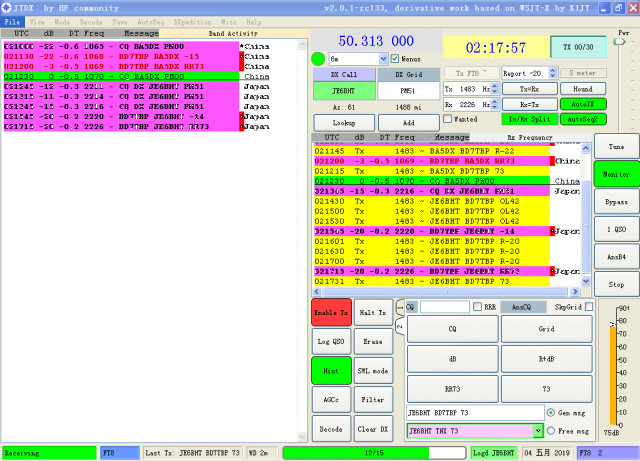Image resolution: width=640 pixels, height=461 pixels.
Task: Select the Free msg radio button
Action: pos(551,430)
